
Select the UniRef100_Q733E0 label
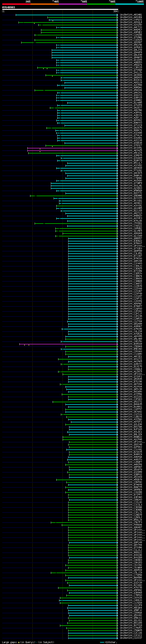pyautogui.click(x=131, y=249)
